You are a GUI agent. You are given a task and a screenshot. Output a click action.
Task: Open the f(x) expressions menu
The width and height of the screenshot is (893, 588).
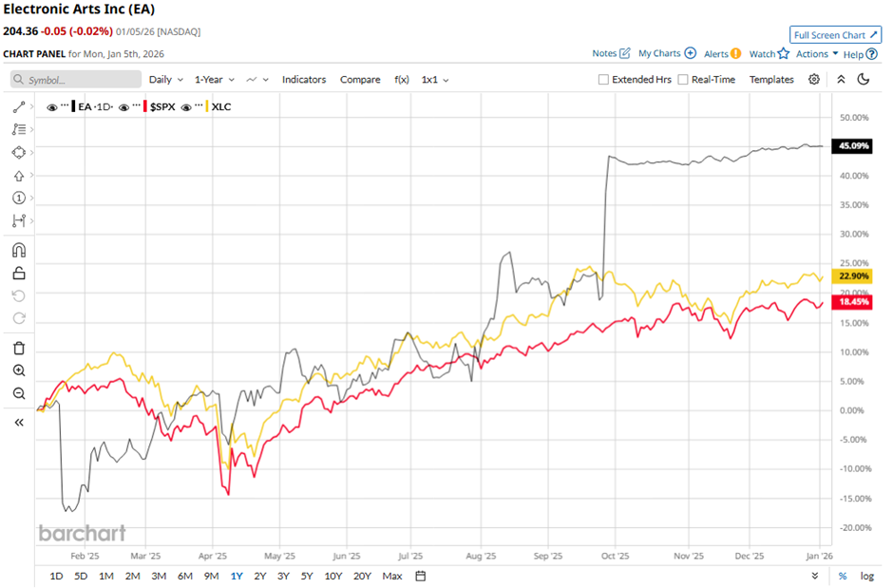402,80
